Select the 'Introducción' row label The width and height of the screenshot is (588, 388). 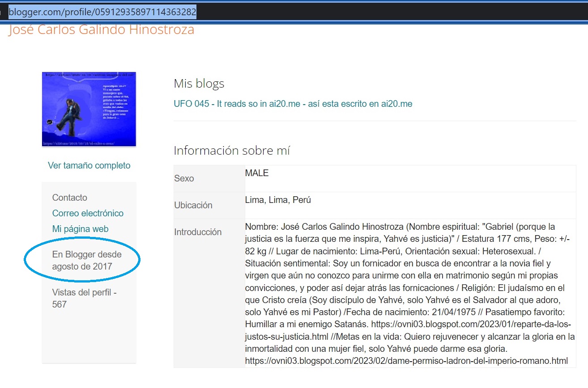pos(198,232)
